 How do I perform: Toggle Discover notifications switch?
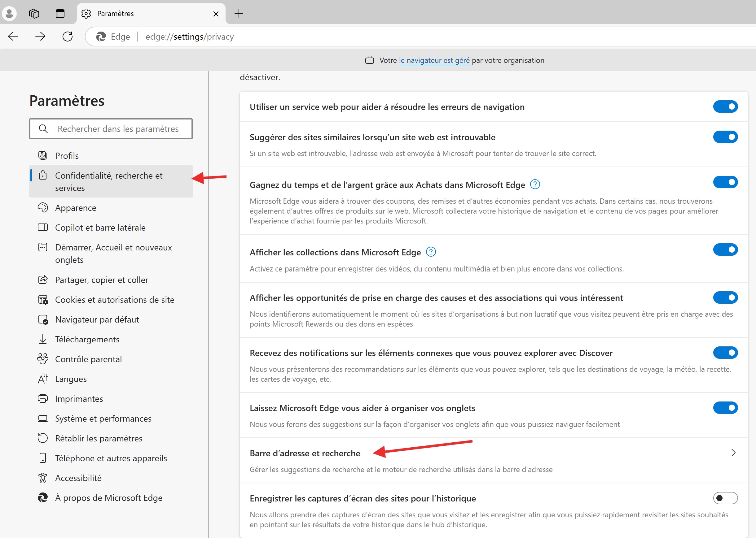coord(726,353)
